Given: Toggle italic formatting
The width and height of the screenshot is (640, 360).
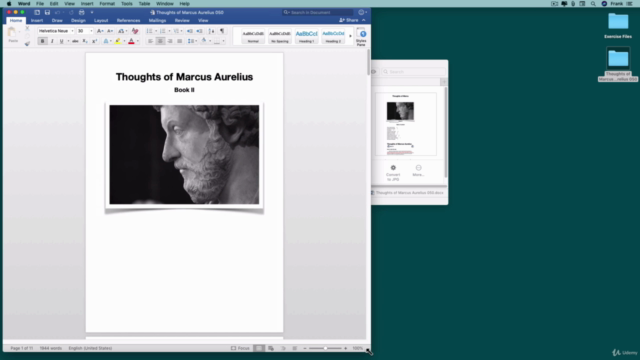Looking at the screenshot, I should pyautogui.click(x=52, y=41).
